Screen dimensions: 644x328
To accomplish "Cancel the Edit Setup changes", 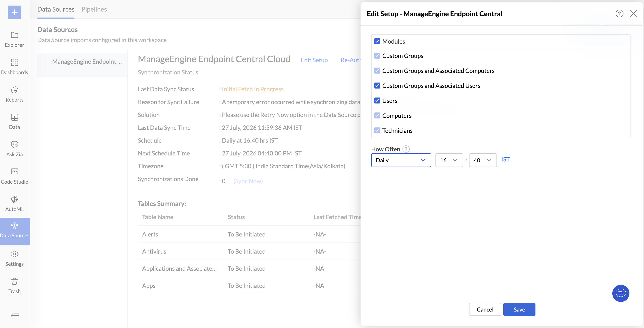I will (485, 309).
